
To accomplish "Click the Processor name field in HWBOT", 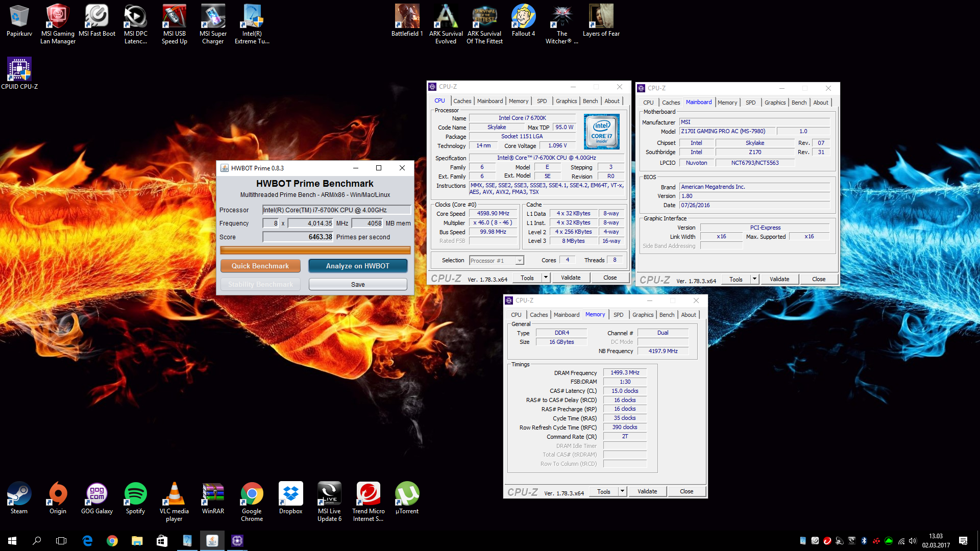I will click(336, 210).
